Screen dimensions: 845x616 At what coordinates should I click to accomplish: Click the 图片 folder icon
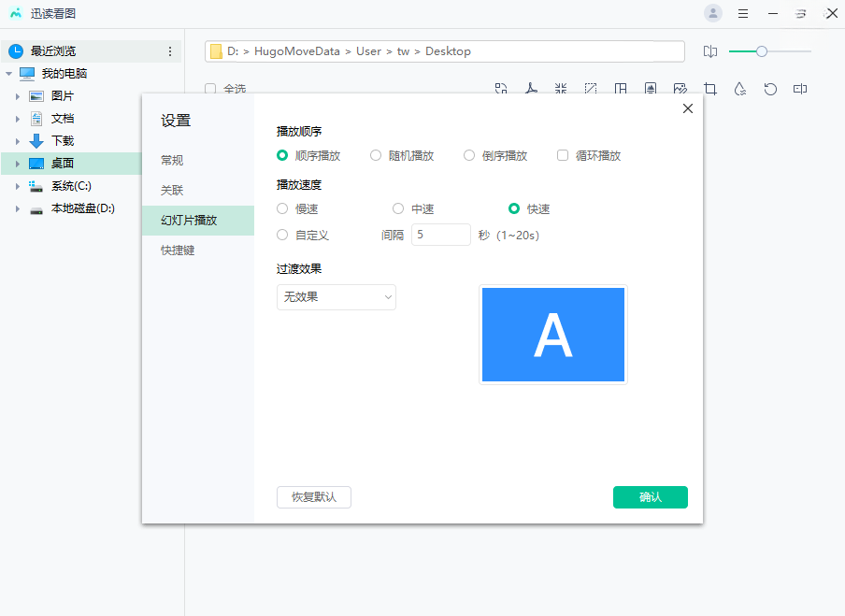(x=36, y=96)
